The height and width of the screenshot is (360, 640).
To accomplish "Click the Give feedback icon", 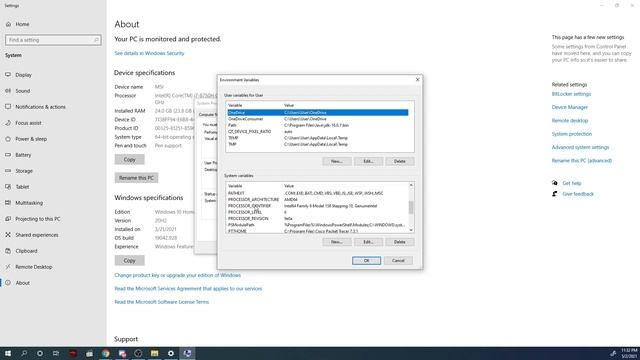I will click(555, 194).
